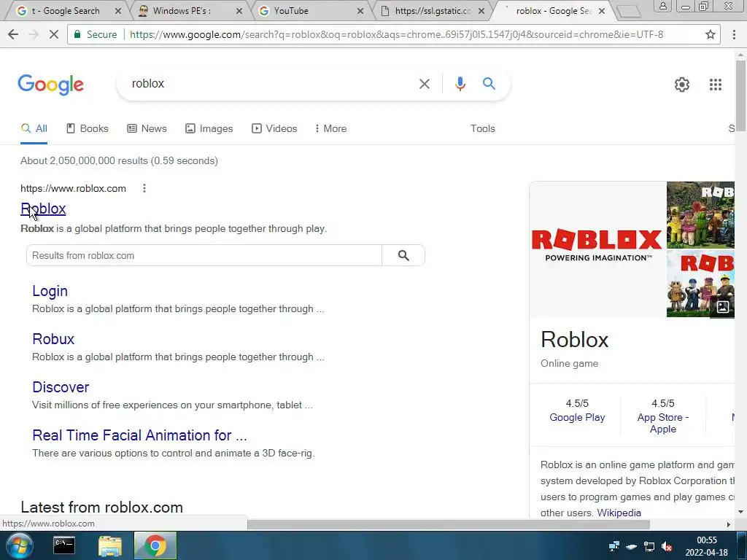Image resolution: width=747 pixels, height=560 pixels.
Task: Start voice search with the microphone icon
Action: pyautogui.click(x=460, y=84)
